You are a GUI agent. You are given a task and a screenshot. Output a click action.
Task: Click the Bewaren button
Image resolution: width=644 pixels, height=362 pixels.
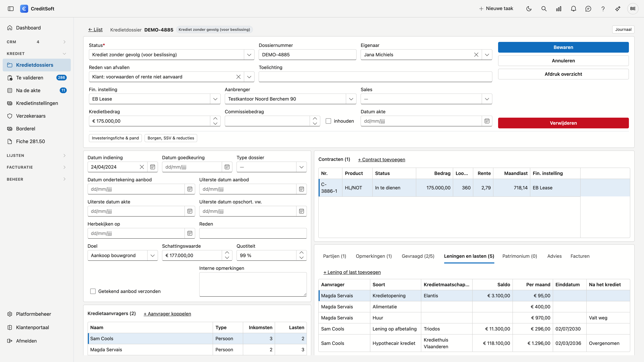tap(563, 47)
